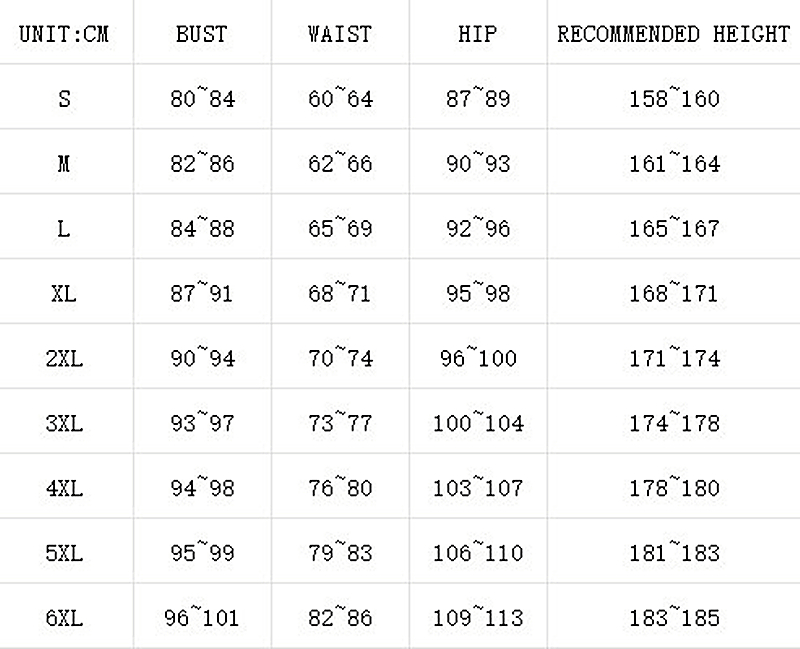Click the WAIST column header
The width and height of the screenshot is (800, 649).
point(340,34)
